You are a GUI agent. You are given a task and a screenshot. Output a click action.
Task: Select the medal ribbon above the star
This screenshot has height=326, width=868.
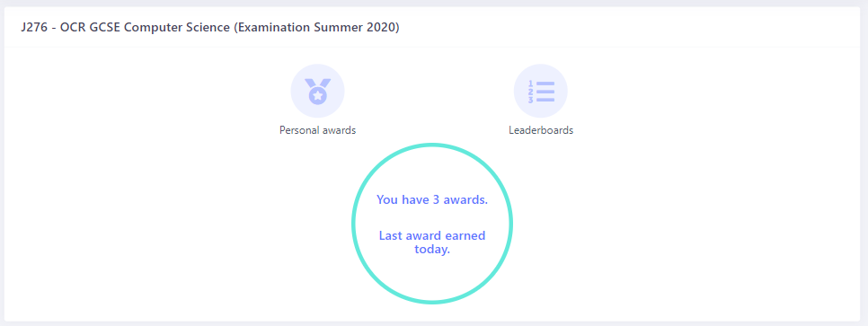click(318, 84)
